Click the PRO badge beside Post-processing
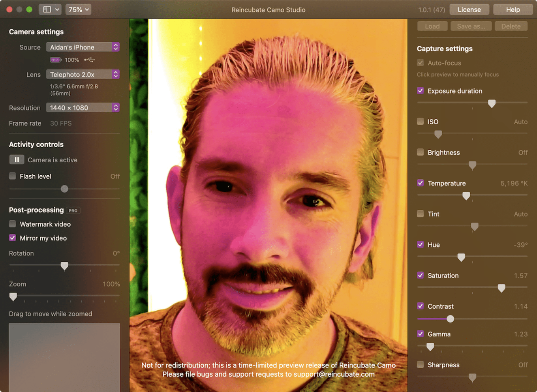The width and height of the screenshot is (537, 392). click(73, 210)
